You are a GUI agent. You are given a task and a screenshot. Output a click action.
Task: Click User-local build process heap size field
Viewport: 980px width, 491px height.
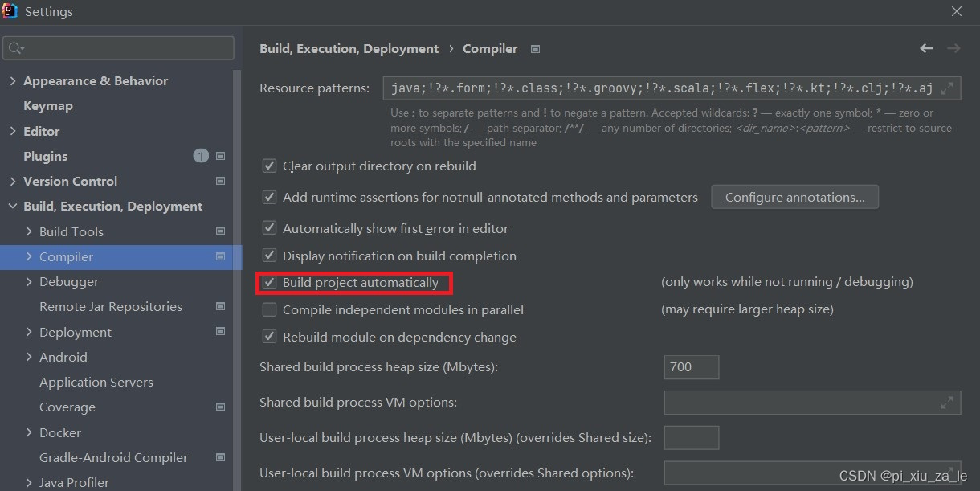pyautogui.click(x=692, y=438)
